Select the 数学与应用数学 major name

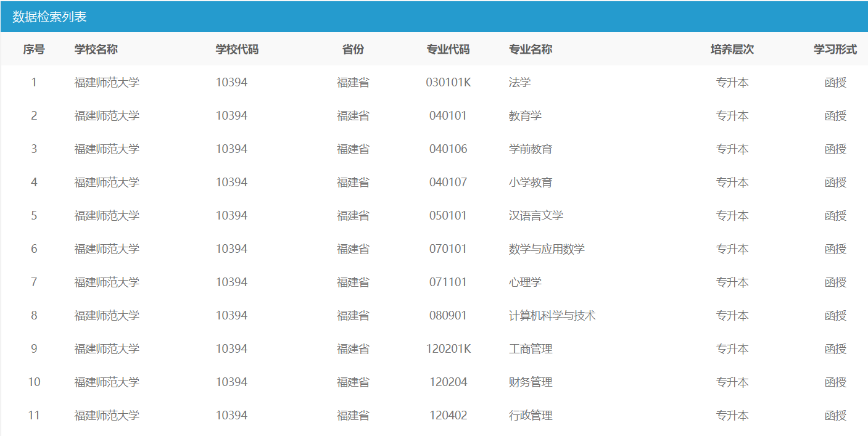point(547,249)
